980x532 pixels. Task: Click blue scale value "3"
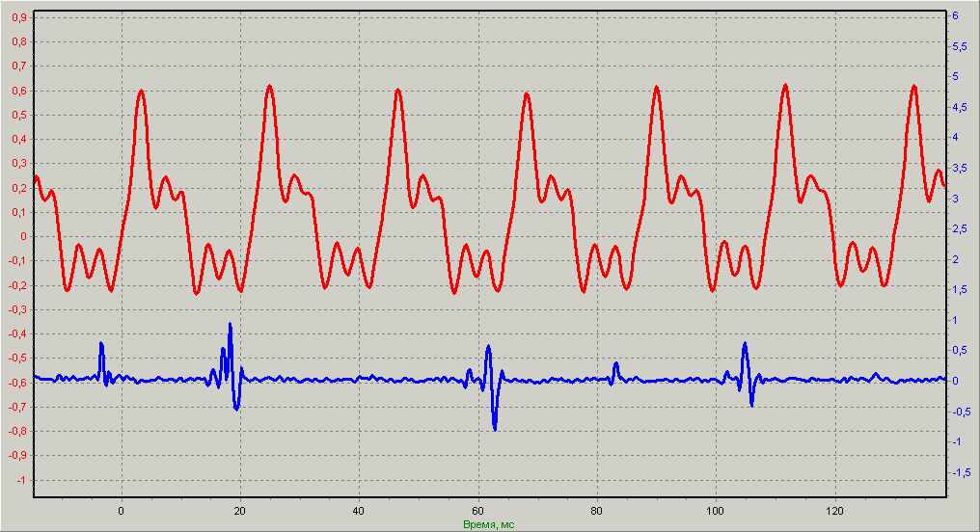coord(955,199)
